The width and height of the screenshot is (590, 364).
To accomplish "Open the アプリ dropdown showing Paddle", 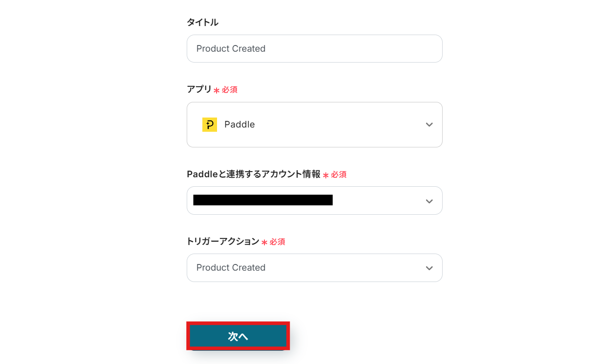I will tap(314, 125).
